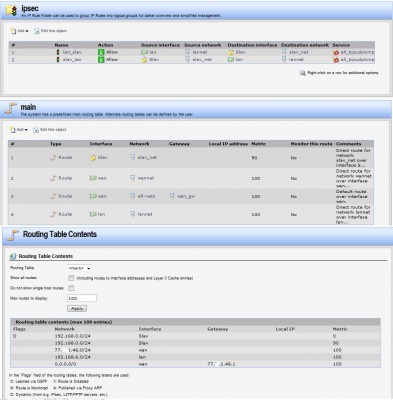
Task: Click the ipsec folder traffic-light icon
Action: tap(12, 10)
